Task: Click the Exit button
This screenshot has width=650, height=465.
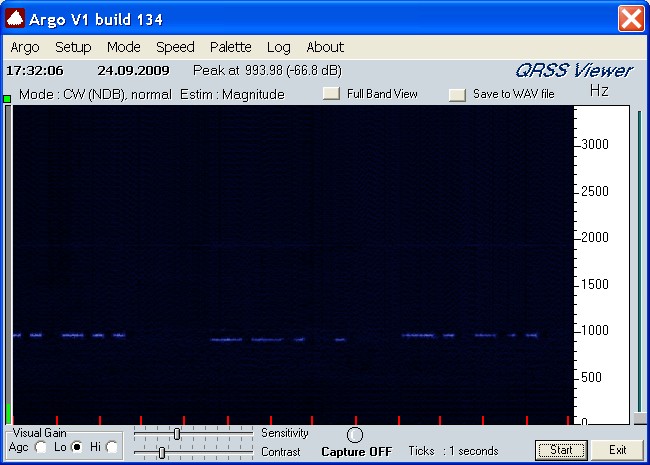Action: (x=617, y=450)
